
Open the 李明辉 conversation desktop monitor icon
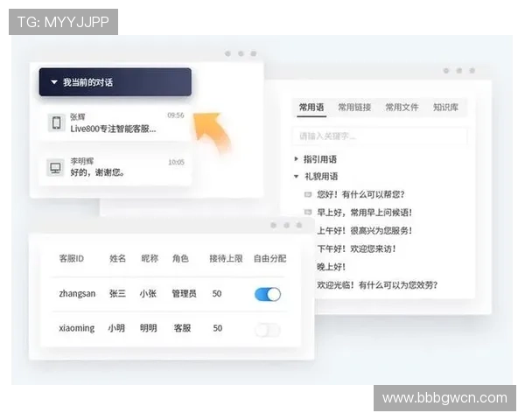click(55, 167)
